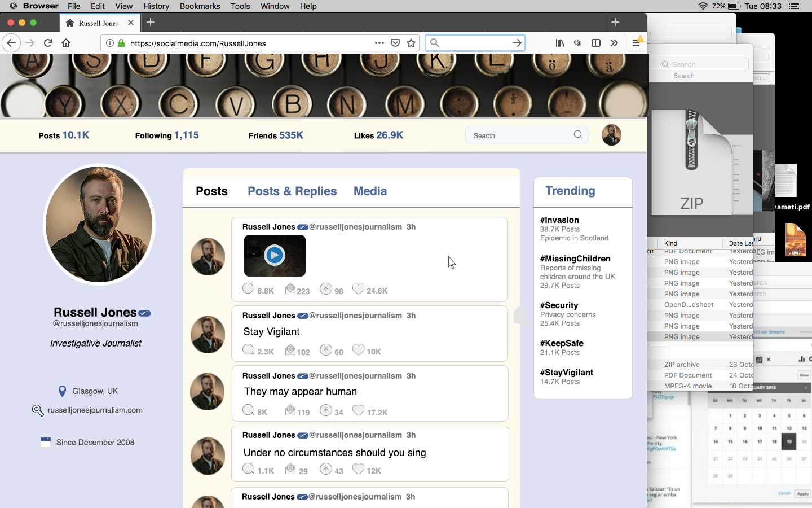
Task: View the Following 1,115 count
Action: [167, 135]
